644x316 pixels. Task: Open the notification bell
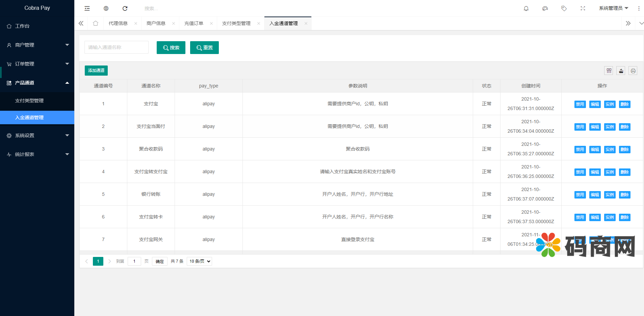(526, 8)
